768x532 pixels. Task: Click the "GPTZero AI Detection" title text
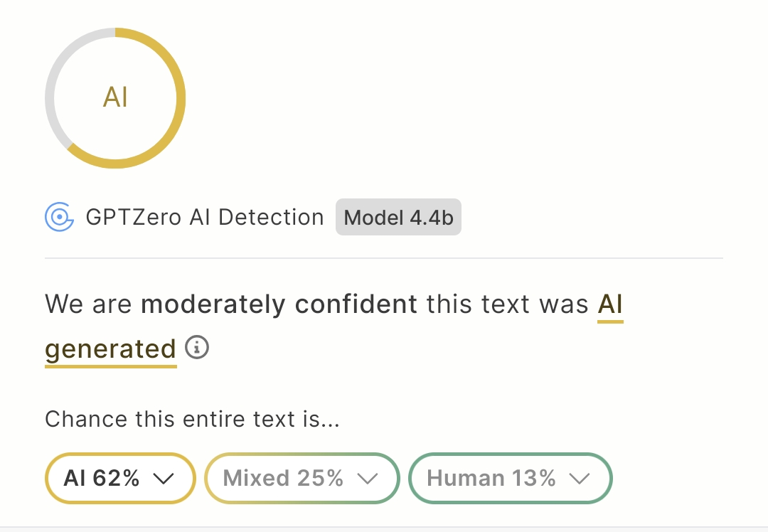click(x=205, y=218)
